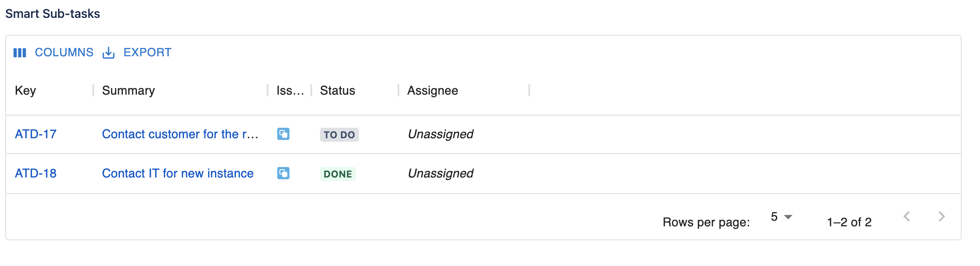
Task: Click sub-task icon for ATD-17
Action: [x=283, y=134]
